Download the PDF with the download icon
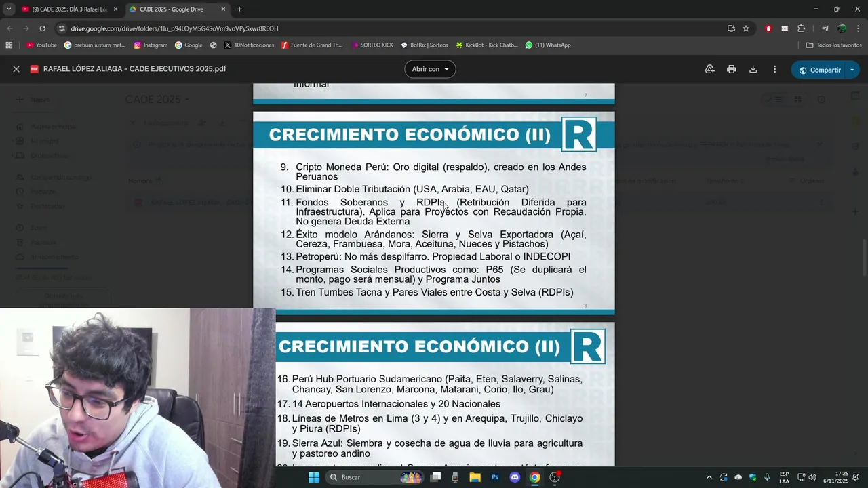The height and width of the screenshot is (488, 868). pos(753,69)
